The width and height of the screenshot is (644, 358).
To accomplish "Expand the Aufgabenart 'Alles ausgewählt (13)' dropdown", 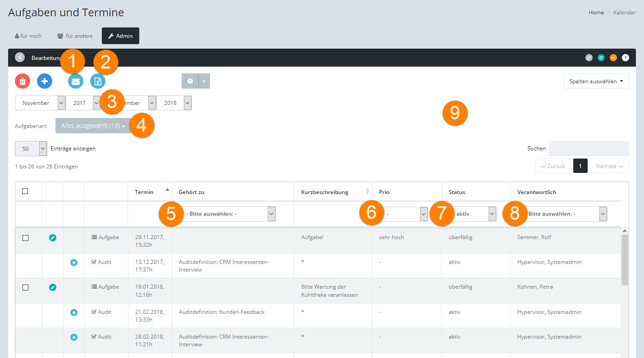I will click(x=93, y=126).
